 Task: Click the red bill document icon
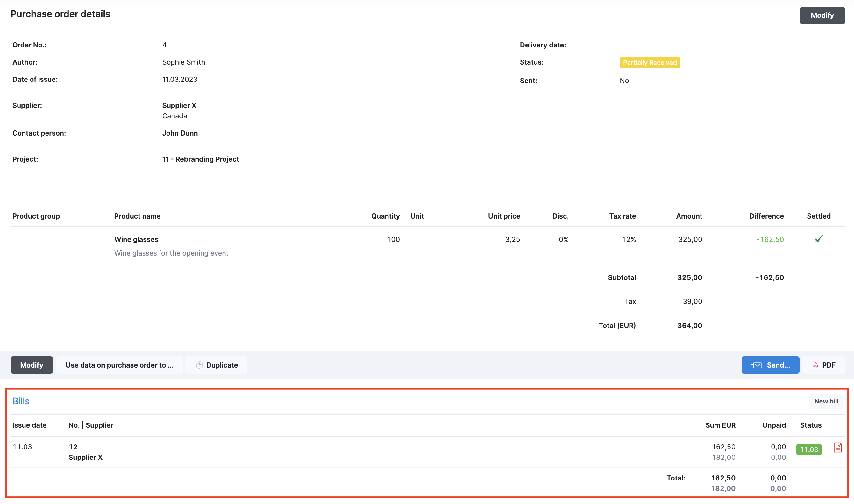[837, 448]
